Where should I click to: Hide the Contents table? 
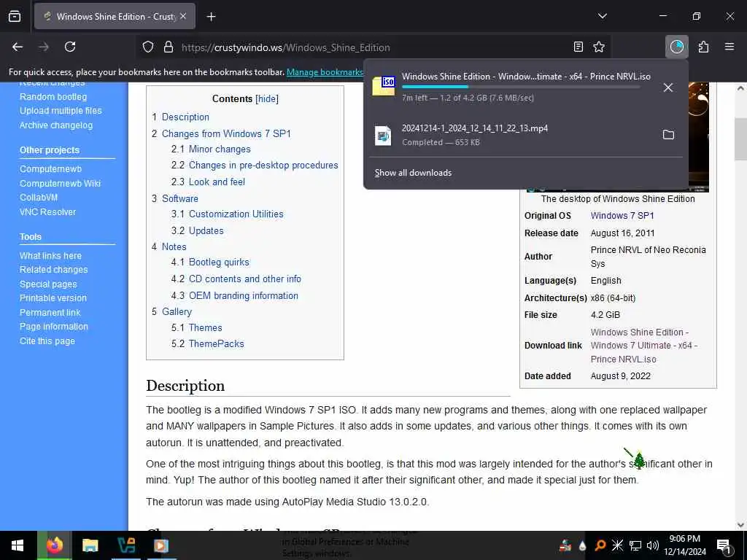267,98
